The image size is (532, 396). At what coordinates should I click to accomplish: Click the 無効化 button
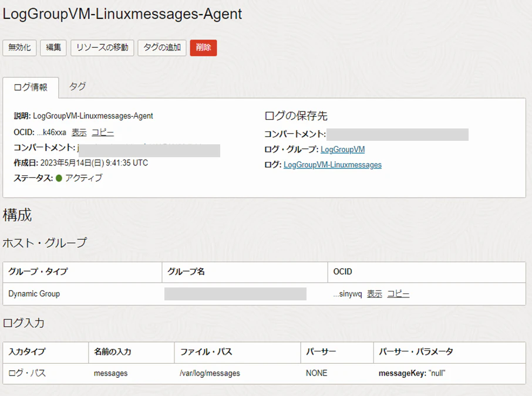point(20,48)
